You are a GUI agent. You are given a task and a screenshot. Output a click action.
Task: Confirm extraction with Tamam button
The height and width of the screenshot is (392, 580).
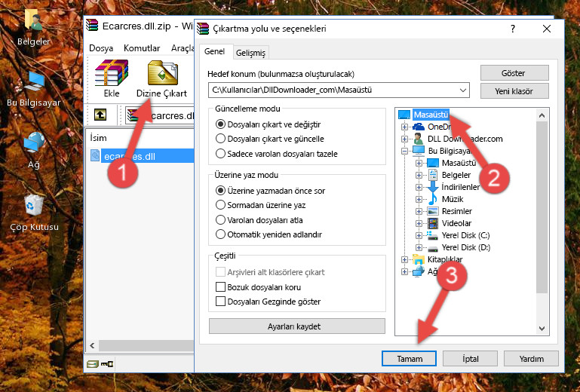[x=409, y=359]
